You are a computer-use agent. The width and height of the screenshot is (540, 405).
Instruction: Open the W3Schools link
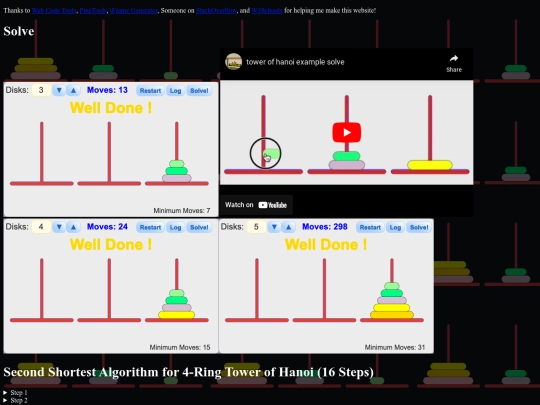[267, 11]
